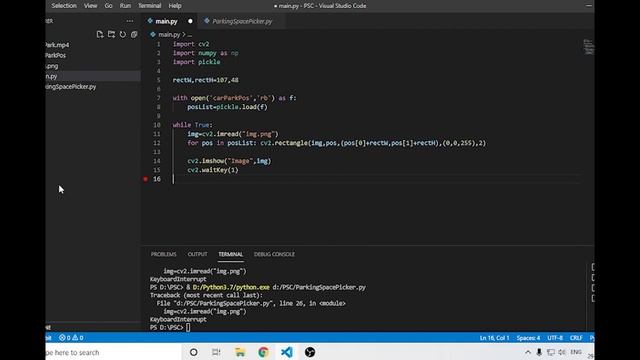Click the New File icon in explorer

pyautogui.click(x=100, y=34)
